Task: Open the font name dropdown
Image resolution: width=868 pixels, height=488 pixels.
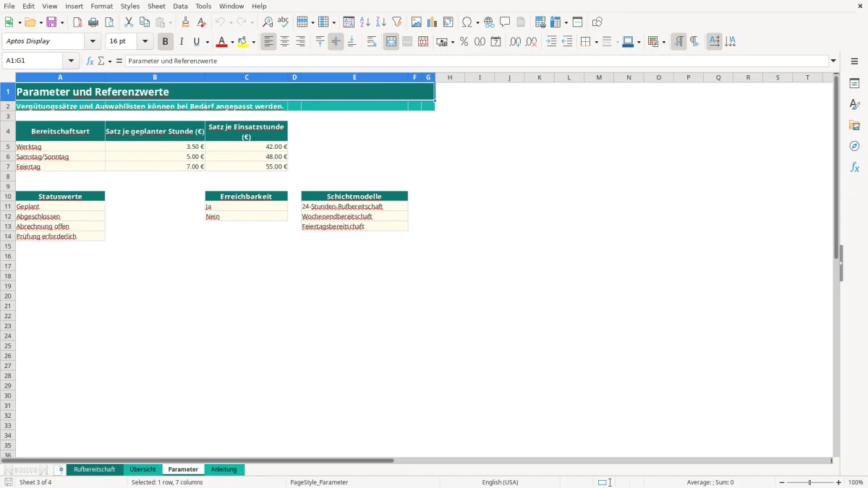Action: 93,41
